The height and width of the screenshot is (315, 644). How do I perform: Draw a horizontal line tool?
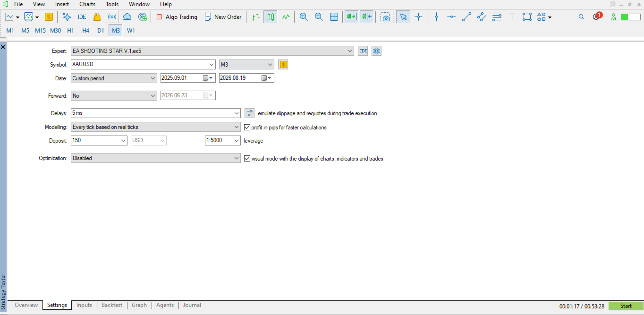tap(451, 17)
